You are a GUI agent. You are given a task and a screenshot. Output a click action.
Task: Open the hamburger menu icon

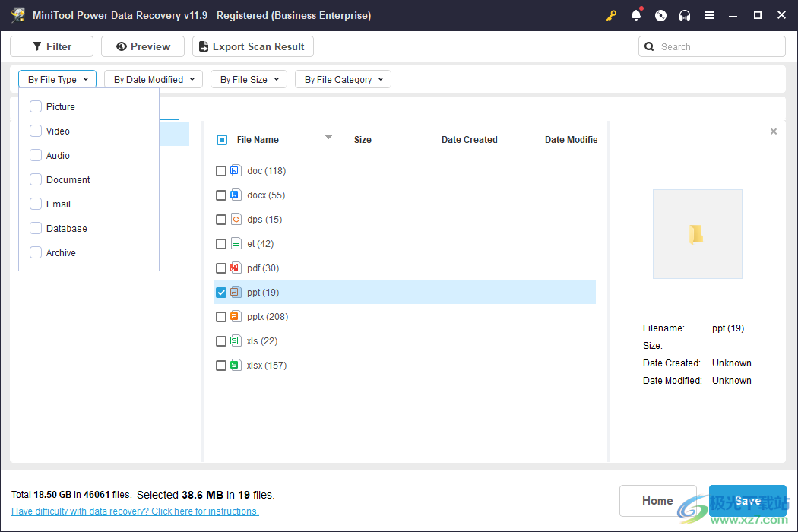coord(709,16)
